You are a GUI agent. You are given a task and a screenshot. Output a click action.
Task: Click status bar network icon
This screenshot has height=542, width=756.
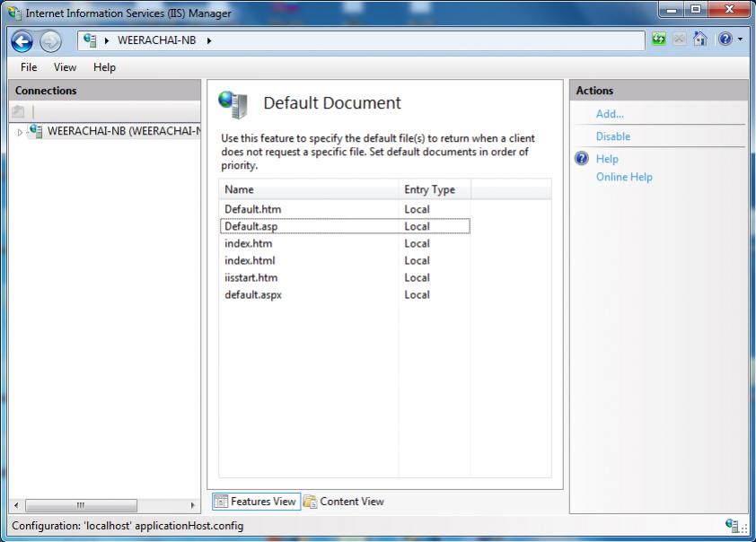(x=732, y=526)
